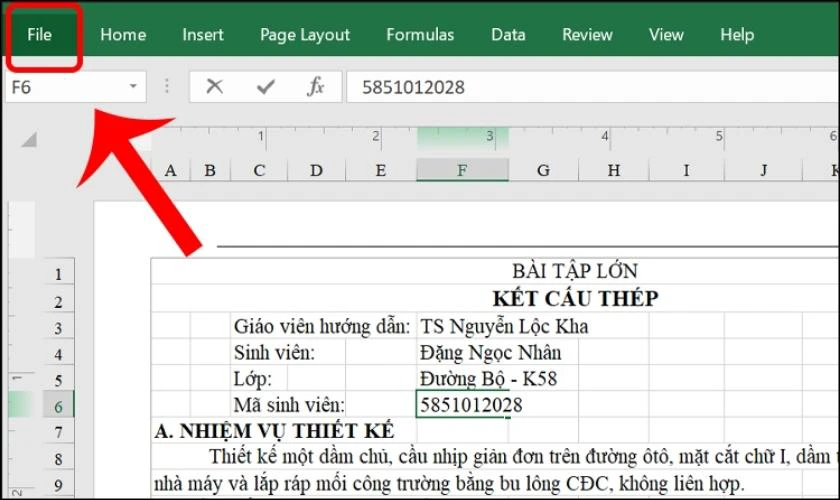
Task: Select the Mã sinh viên: label cell
Action: (289, 405)
